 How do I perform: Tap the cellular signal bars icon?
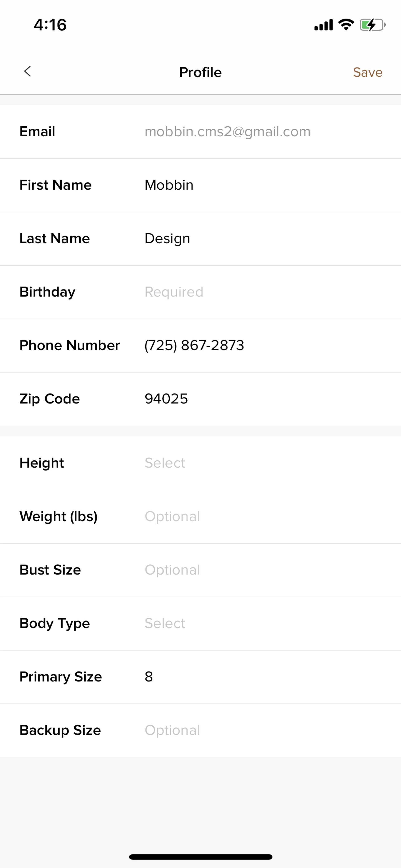[x=323, y=25]
